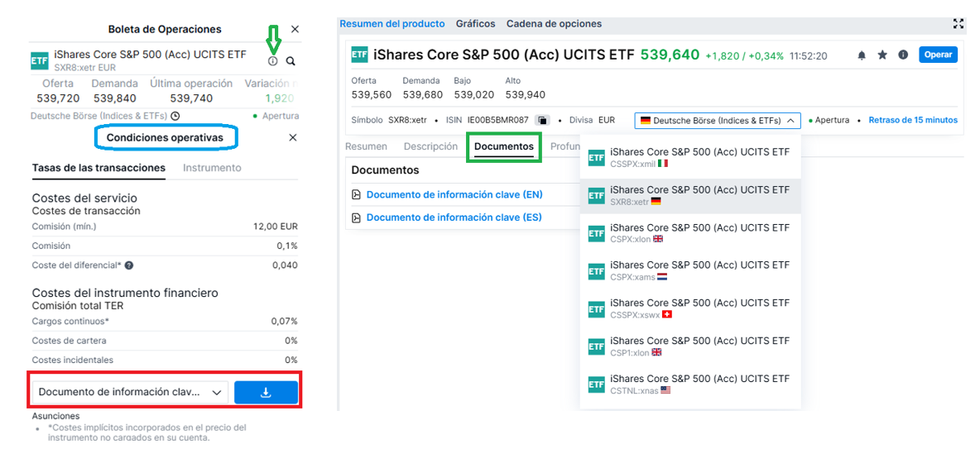Open Deutsche Börse exchange dropdown
The image size is (980, 473).
tap(718, 121)
